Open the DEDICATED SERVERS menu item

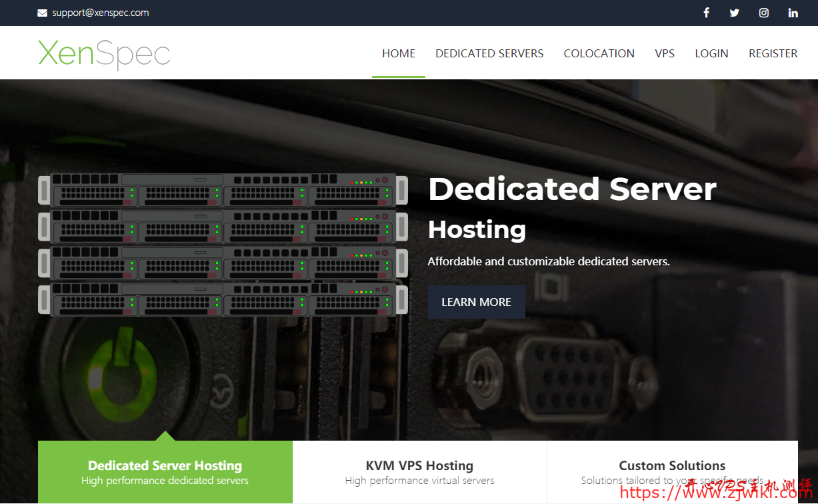point(489,53)
